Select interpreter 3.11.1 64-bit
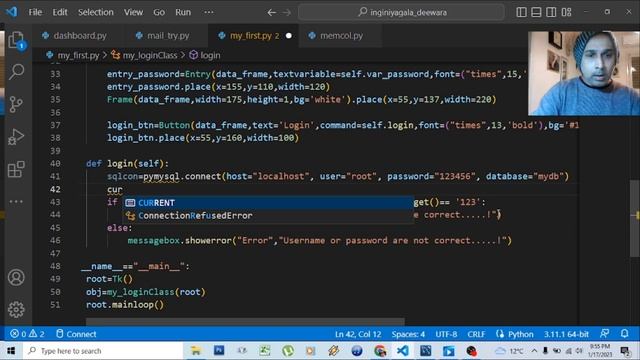The width and height of the screenshot is (640, 360). pyautogui.click(x=566, y=334)
